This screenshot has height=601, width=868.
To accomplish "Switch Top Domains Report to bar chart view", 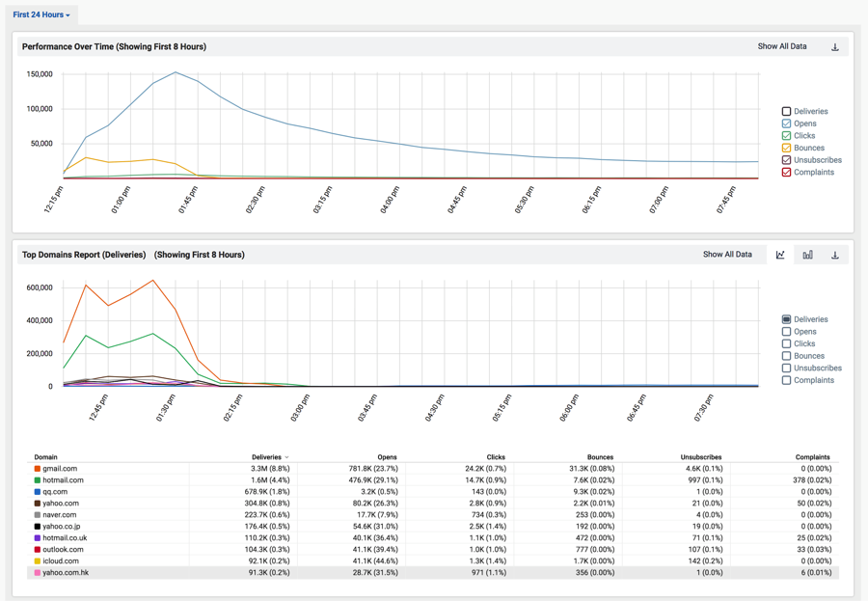I will coord(807,255).
